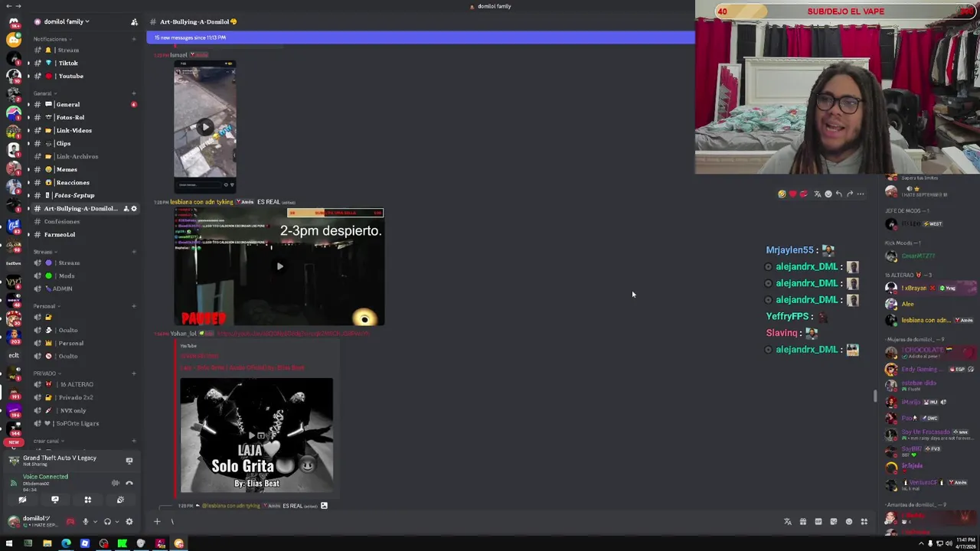Toggle the microphone mute
Screen dimensions: 980x551
tap(85, 522)
